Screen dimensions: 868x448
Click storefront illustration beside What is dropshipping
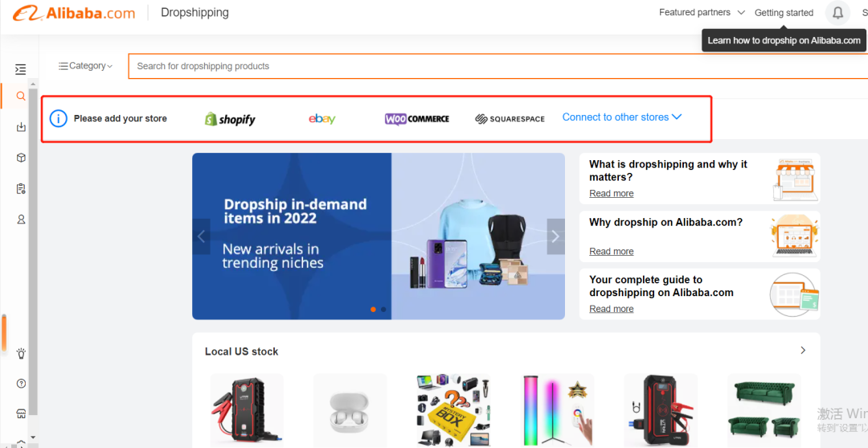click(x=796, y=179)
